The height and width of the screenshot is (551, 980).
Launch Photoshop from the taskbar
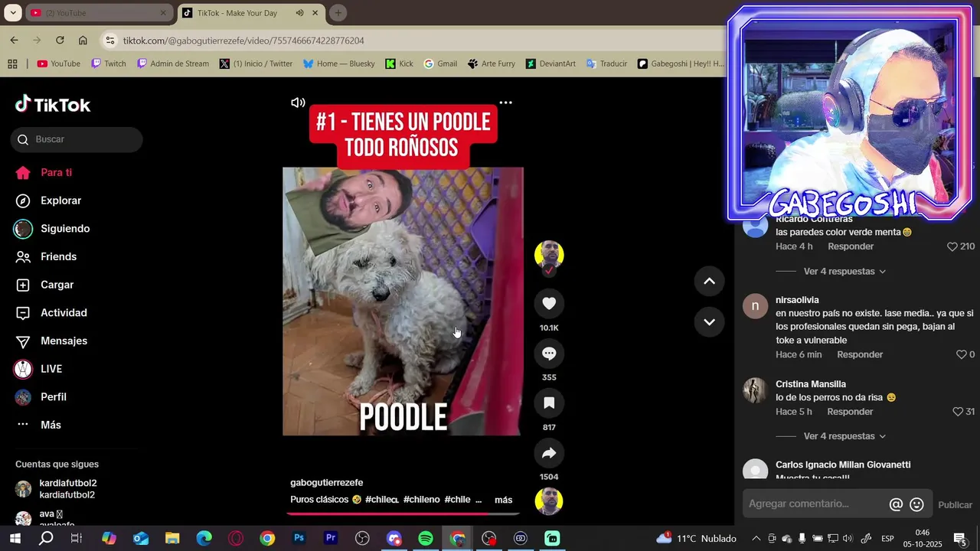click(299, 539)
